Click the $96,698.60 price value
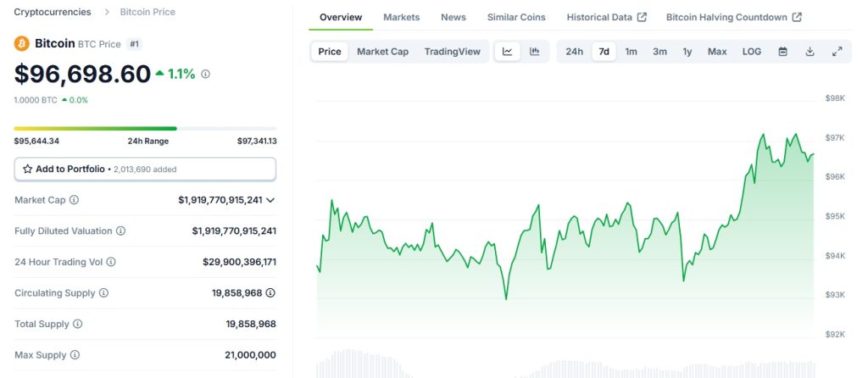The width and height of the screenshot is (868, 378). [82, 74]
